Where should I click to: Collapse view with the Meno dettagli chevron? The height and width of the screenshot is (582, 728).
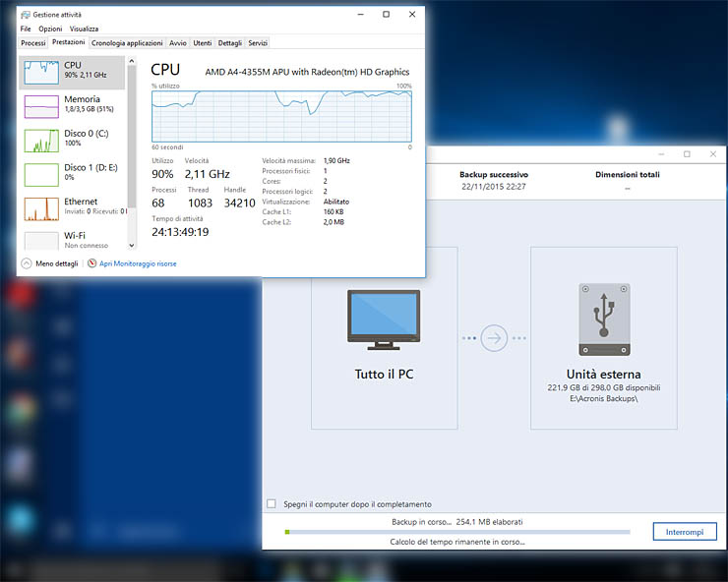(x=27, y=263)
